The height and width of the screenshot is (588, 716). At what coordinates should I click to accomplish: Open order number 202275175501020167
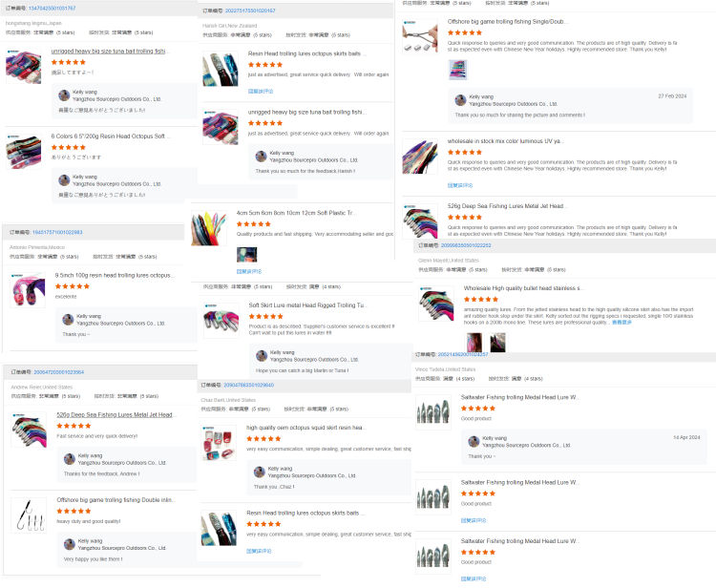pos(250,10)
